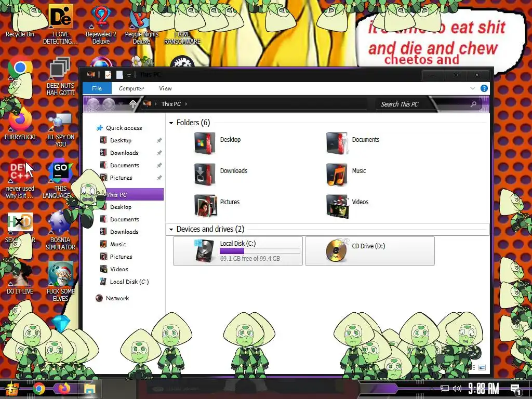This screenshot has width=532, height=399.
Task: Open the Videos folder icon in Folders section
Action: (x=337, y=206)
